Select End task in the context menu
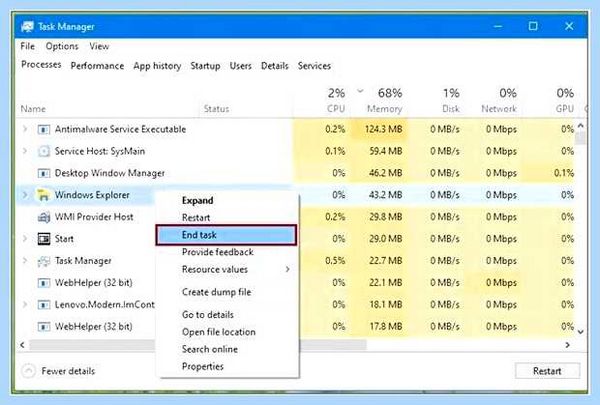Image resolution: width=600 pixels, height=405 pixels. coord(226,235)
